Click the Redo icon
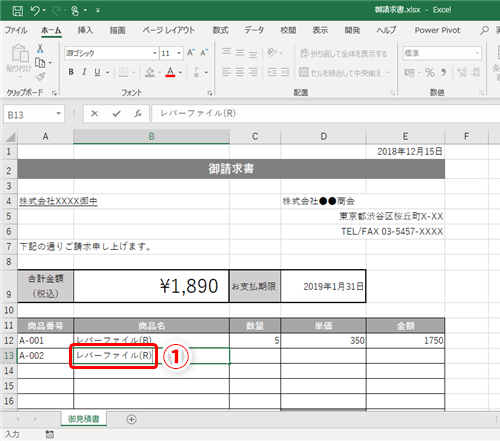 57,11
